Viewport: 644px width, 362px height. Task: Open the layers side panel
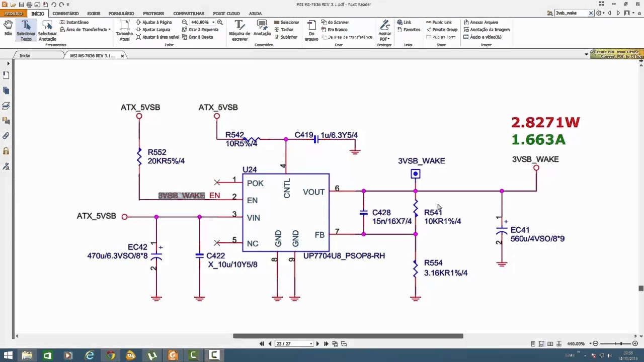[x=6, y=106]
